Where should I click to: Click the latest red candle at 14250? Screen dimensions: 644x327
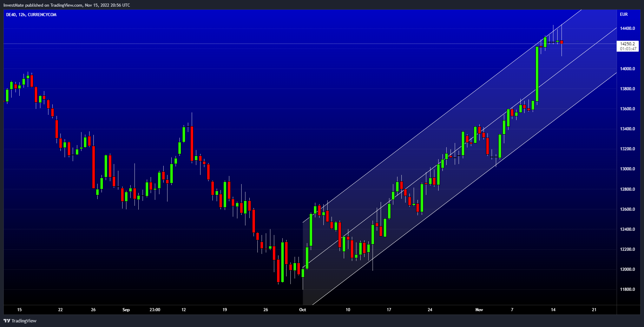click(562, 42)
